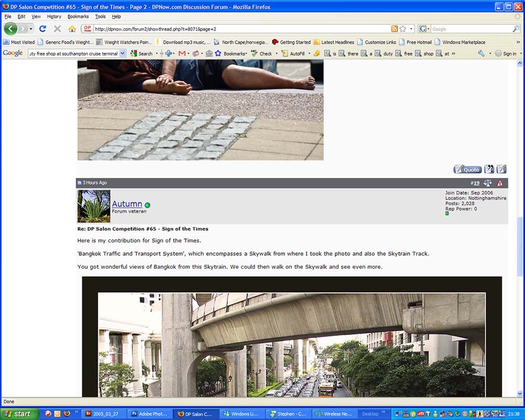
Task: Click the Firefox Reload button
Action: point(43,29)
